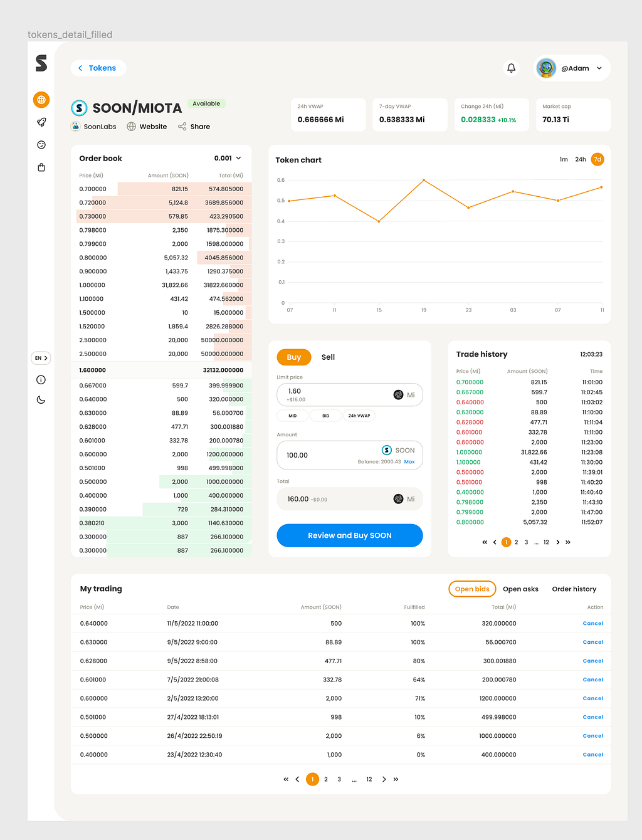Click the last orange point on token chart
The height and width of the screenshot is (840, 642).
601,187
